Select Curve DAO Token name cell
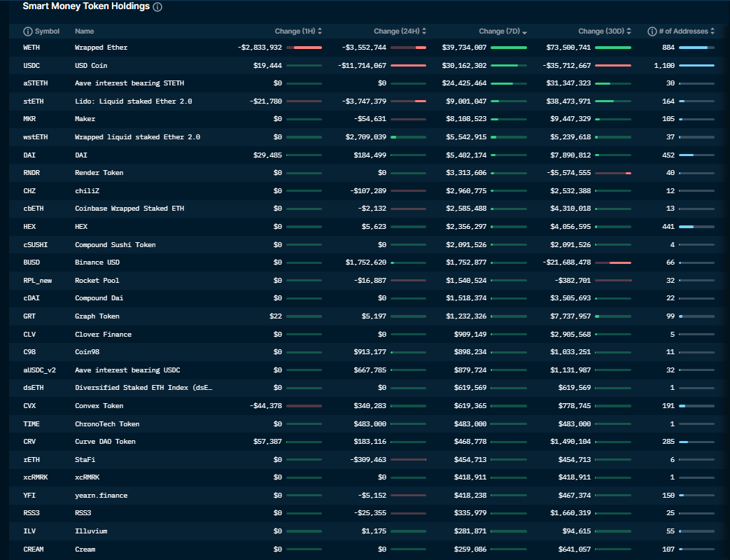Screen dimensions: 730x560 click(x=105, y=442)
